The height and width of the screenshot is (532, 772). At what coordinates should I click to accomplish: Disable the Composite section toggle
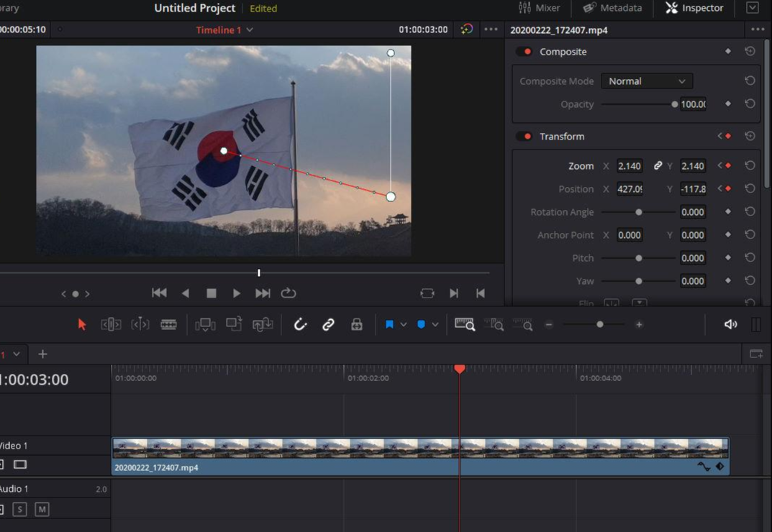pyautogui.click(x=524, y=52)
